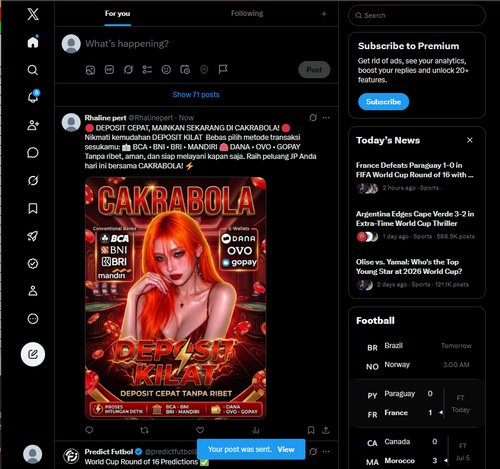Screen dimensions: 500x469
Task: Open Rhaline pert profile name
Action: [105, 118]
